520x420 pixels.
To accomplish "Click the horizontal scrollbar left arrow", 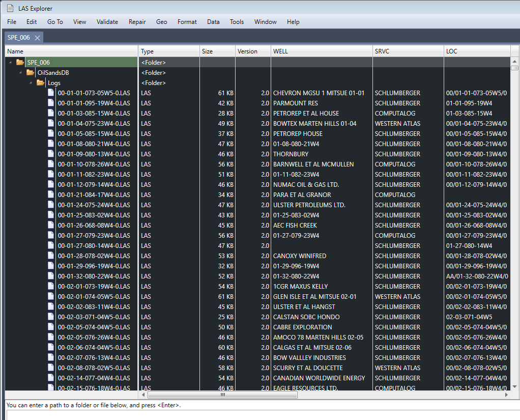I will [143, 395].
